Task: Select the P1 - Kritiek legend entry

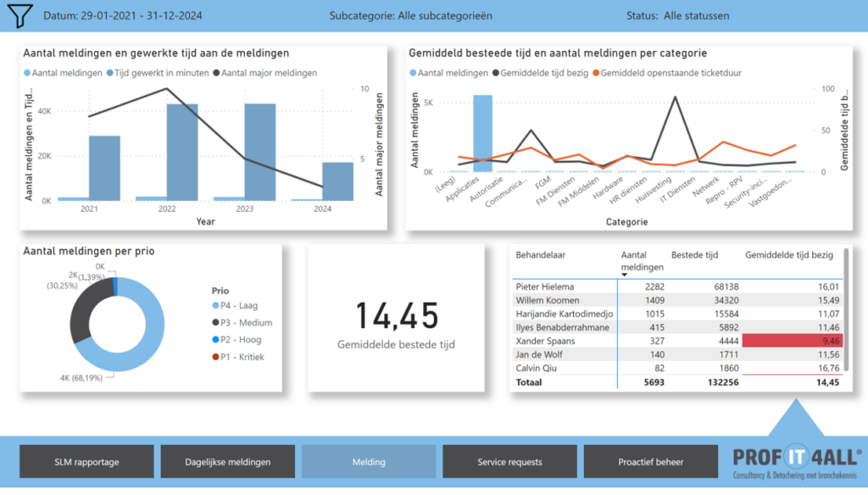Action: [242, 357]
